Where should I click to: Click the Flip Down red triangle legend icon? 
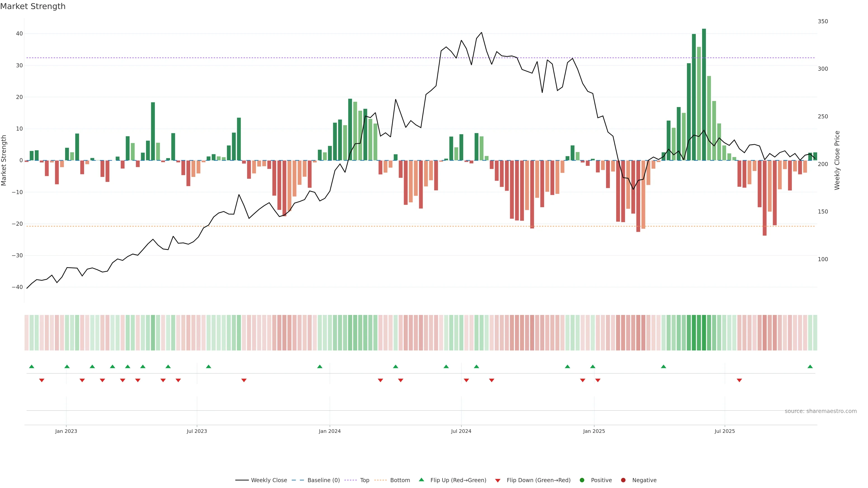498,480
